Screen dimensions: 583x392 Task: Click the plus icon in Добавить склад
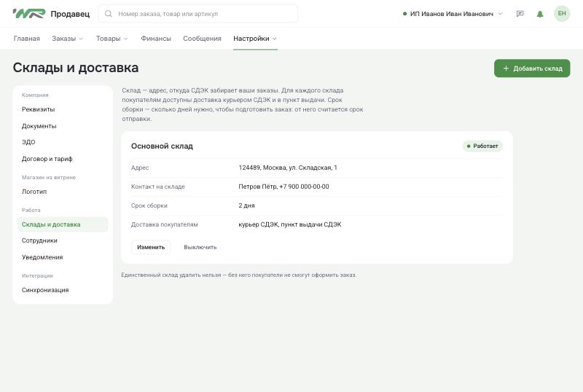pyautogui.click(x=506, y=68)
